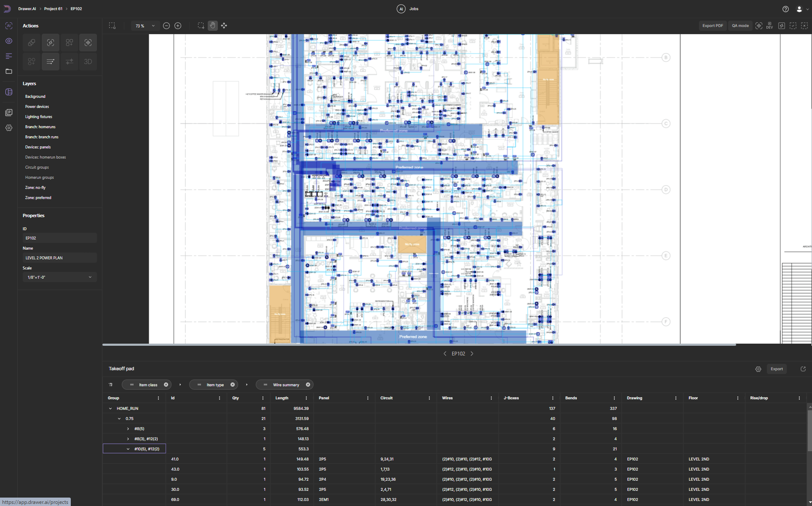Click the Export PDF button
This screenshot has width=812, height=506.
click(713, 26)
